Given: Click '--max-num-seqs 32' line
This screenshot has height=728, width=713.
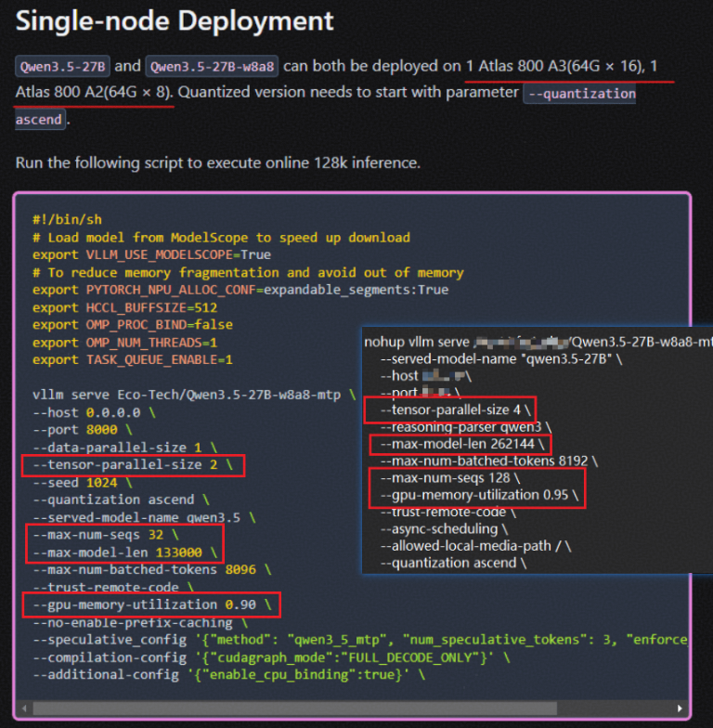Looking at the screenshot, I should pyautogui.click(x=106, y=535).
